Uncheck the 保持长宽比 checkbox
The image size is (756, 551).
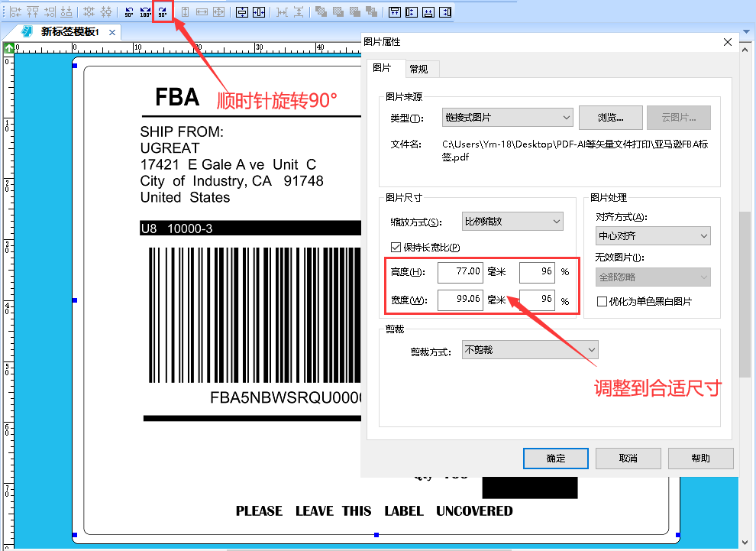[x=396, y=247]
